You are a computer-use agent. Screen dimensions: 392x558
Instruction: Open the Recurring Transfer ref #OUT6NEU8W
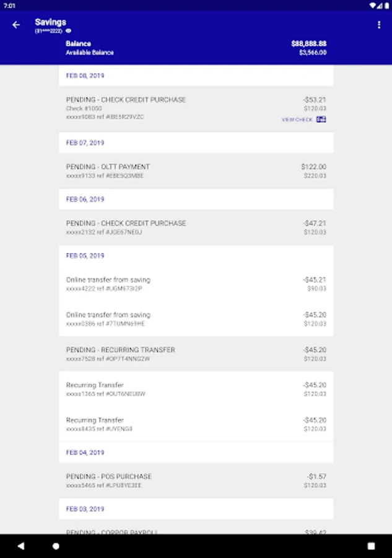pyautogui.click(x=196, y=389)
